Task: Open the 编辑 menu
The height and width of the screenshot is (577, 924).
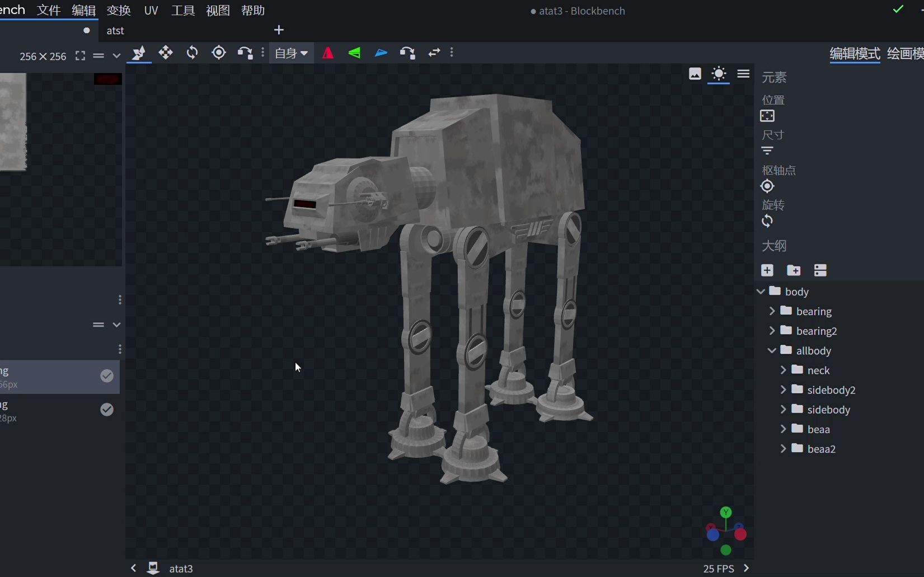Action: pyautogui.click(x=84, y=10)
